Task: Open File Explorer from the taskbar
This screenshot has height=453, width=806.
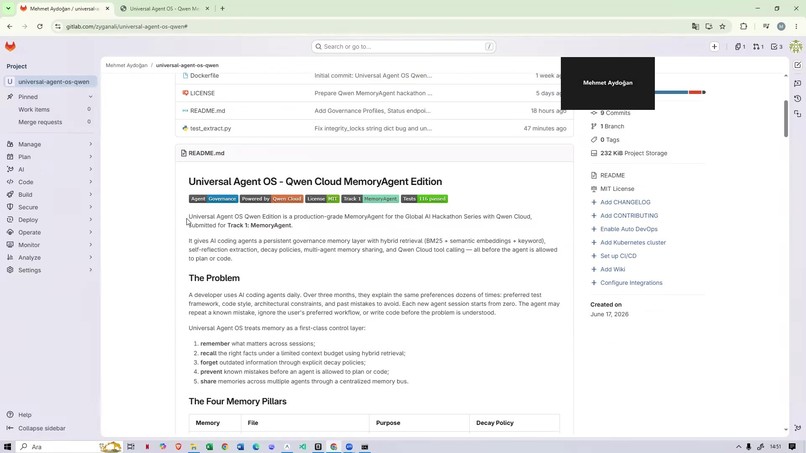Action: coord(194,447)
